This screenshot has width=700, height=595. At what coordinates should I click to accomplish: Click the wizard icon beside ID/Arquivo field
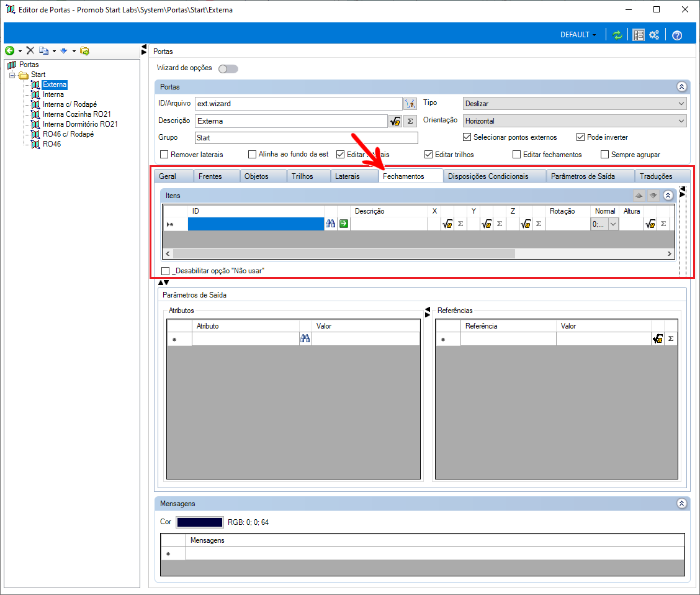(410, 104)
